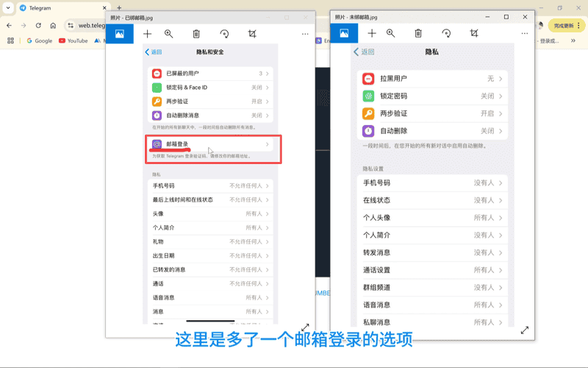The width and height of the screenshot is (588, 368).
Task: Click the chevron on the 锁定密码 row
Action: (501, 96)
